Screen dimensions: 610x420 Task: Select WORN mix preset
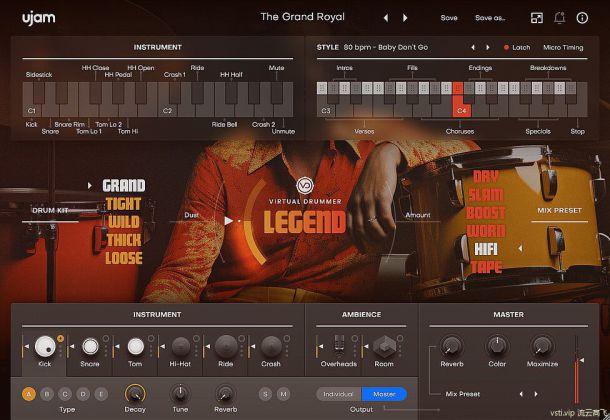(x=486, y=231)
